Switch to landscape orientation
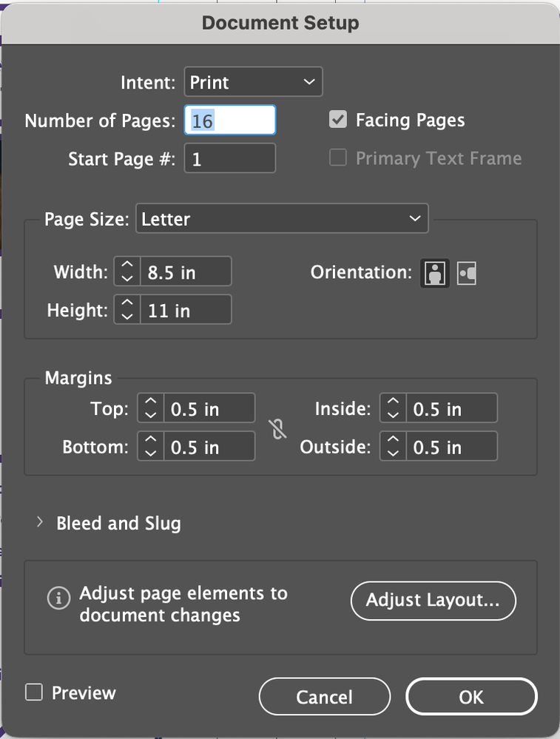Screen dimensions: 560x739 [x=467, y=272]
